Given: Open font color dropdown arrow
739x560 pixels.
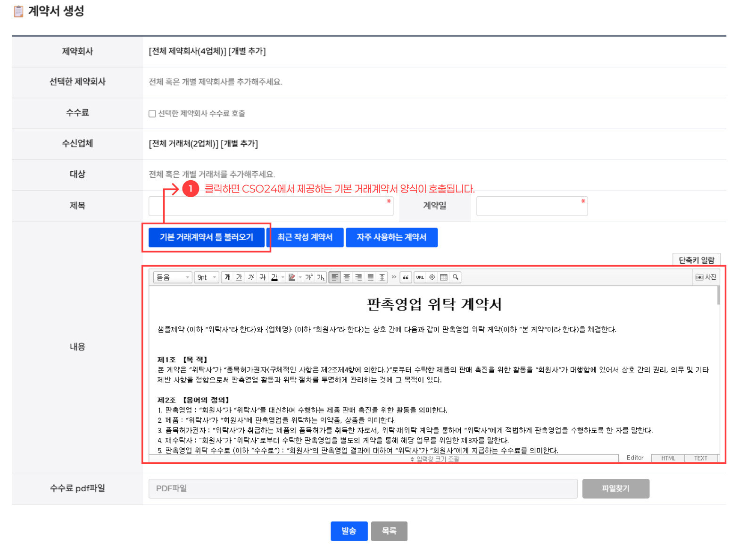Looking at the screenshot, I should click(283, 277).
